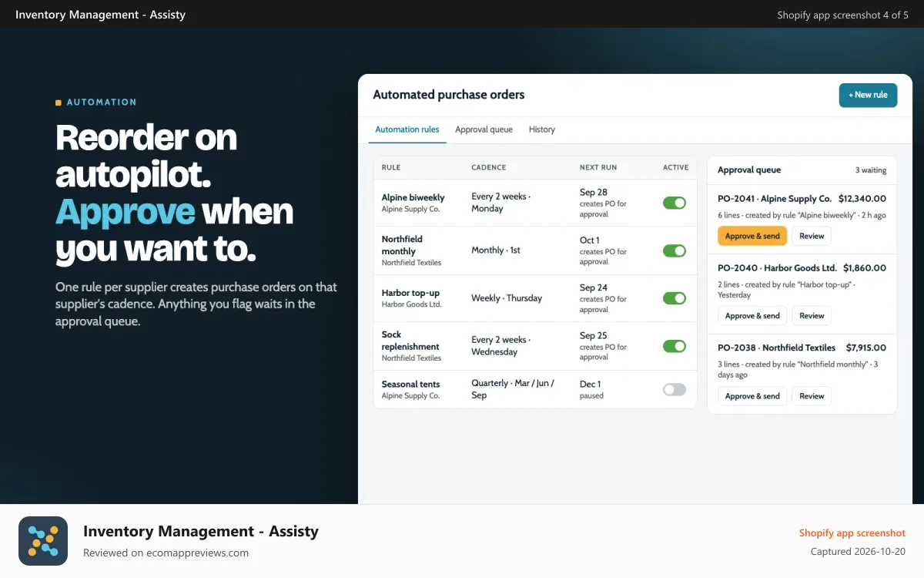The height and width of the screenshot is (578, 924).
Task: Click the ACTIVE column header
Action: 676,167
